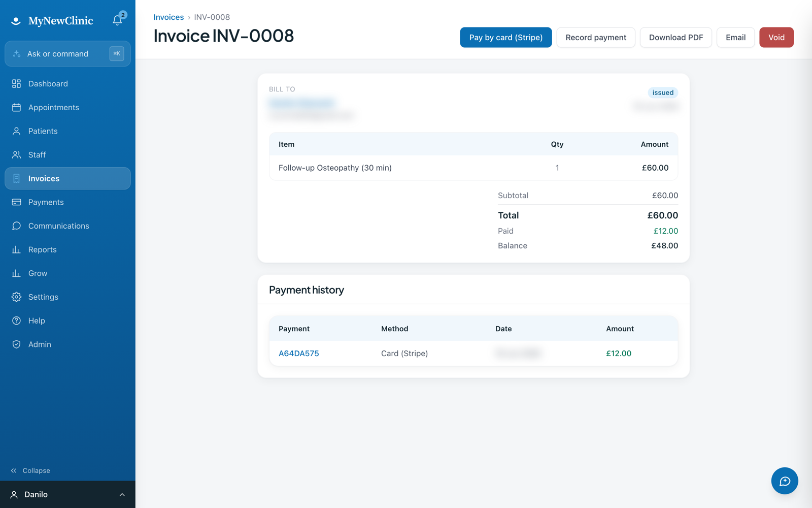812x508 pixels.
Task: Go back via Invoices breadcrumb
Action: [168, 17]
